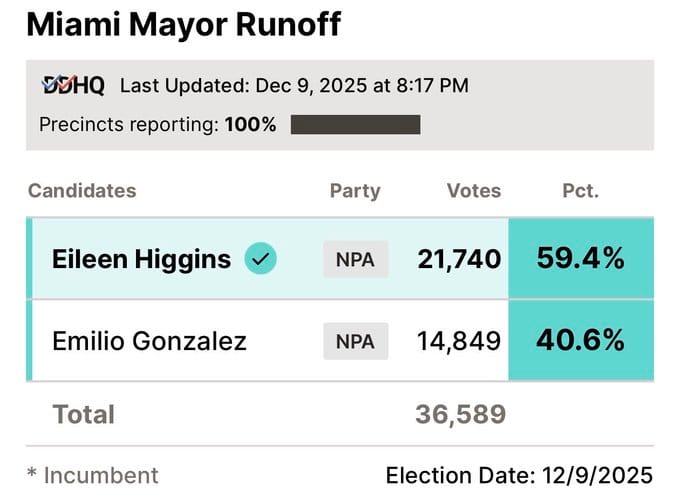The image size is (680, 500).
Task: Click the Pct. column header
Action: pyautogui.click(x=581, y=190)
